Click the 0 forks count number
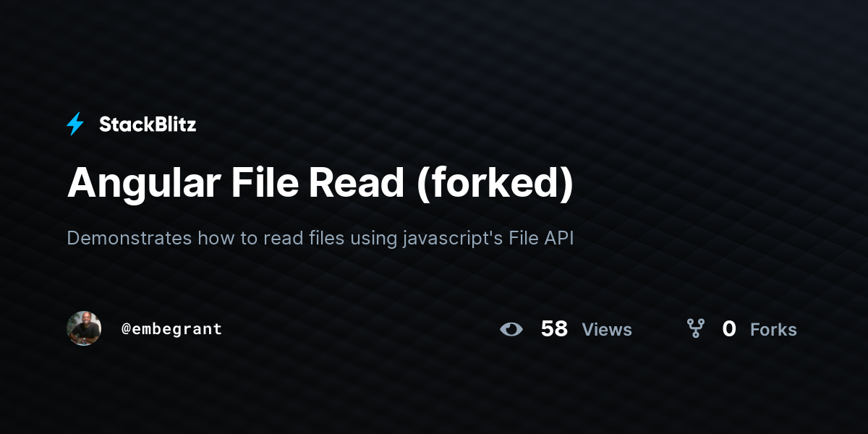This screenshot has width=868, height=434. coord(729,329)
